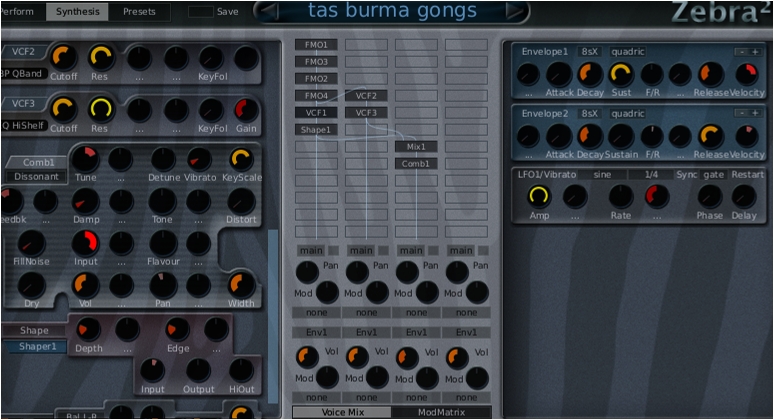Turn the Comb1 Tune knob

pyautogui.click(x=85, y=159)
